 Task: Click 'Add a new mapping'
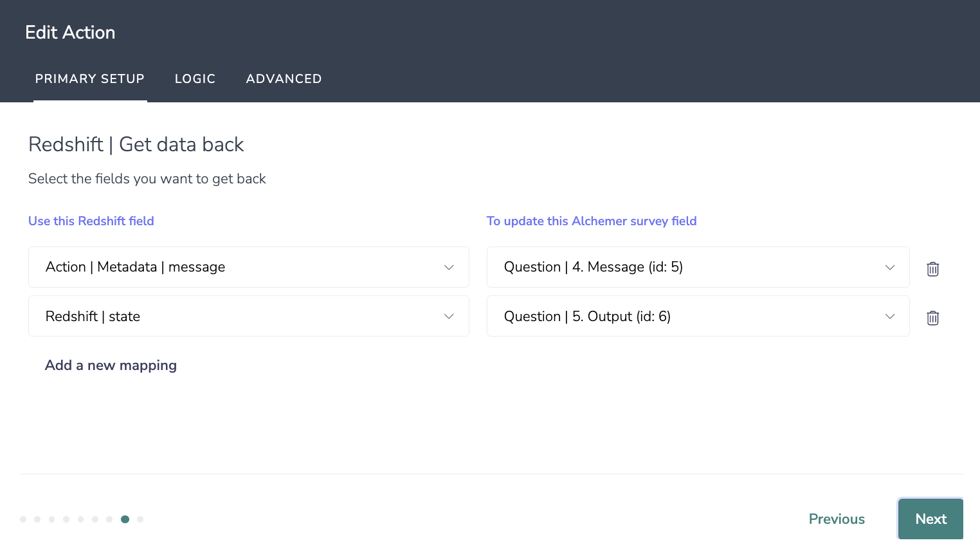pos(111,366)
